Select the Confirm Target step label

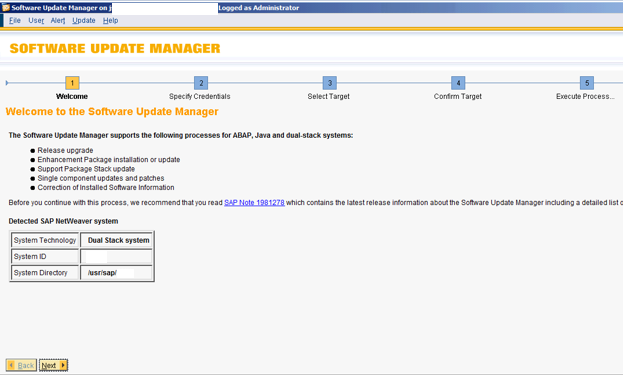[x=458, y=96]
